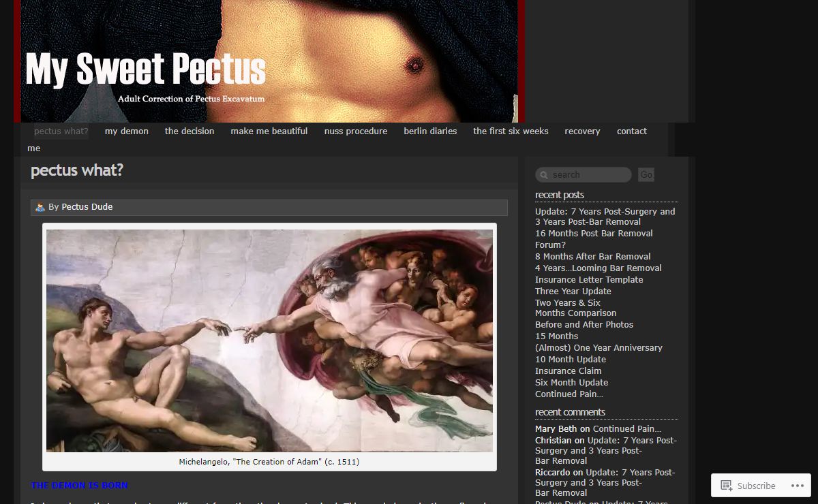Open the Pectus Dude author link
Screen dimensions: 818x504
point(87,207)
